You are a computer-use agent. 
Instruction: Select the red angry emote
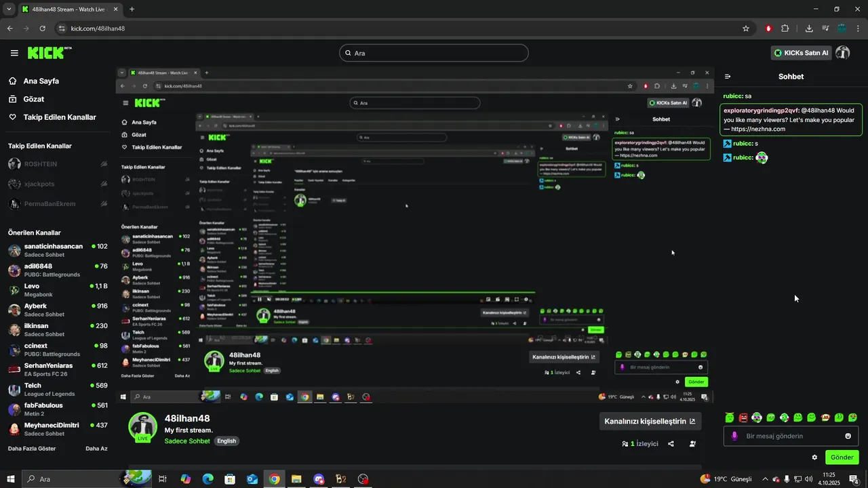(x=743, y=418)
